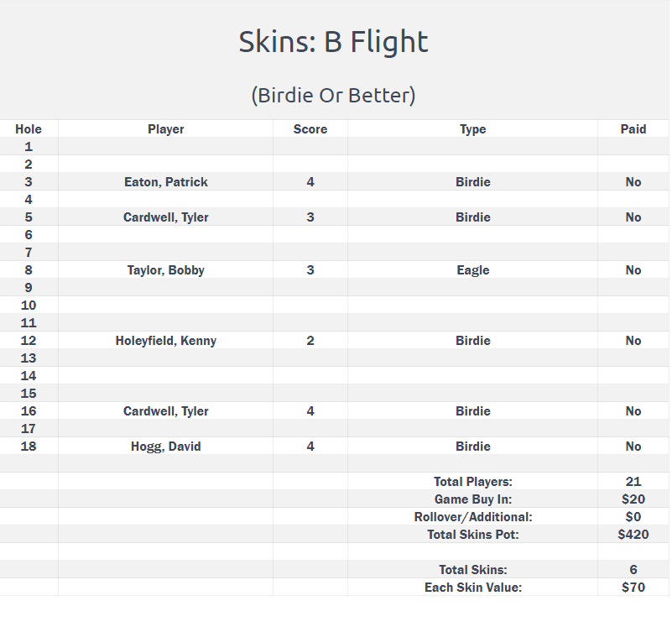This screenshot has width=672, height=627.
Task: Click the Score column header
Action: tap(310, 129)
